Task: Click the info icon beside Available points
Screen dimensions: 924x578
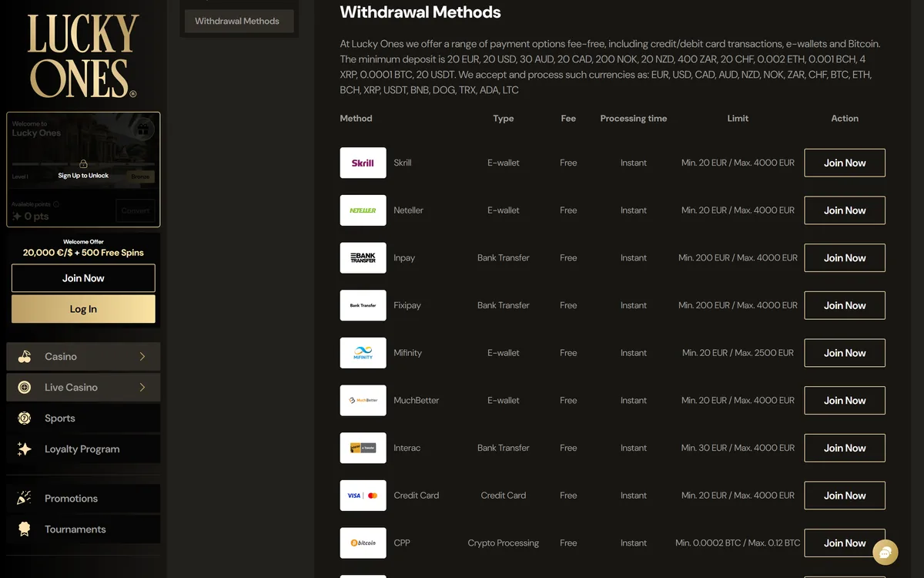Action: (x=56, y=204)
